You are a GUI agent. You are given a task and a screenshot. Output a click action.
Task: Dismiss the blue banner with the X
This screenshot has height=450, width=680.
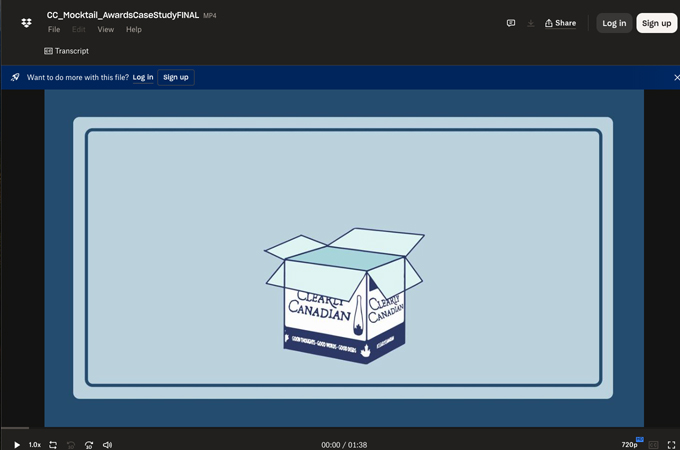(677, 77)
